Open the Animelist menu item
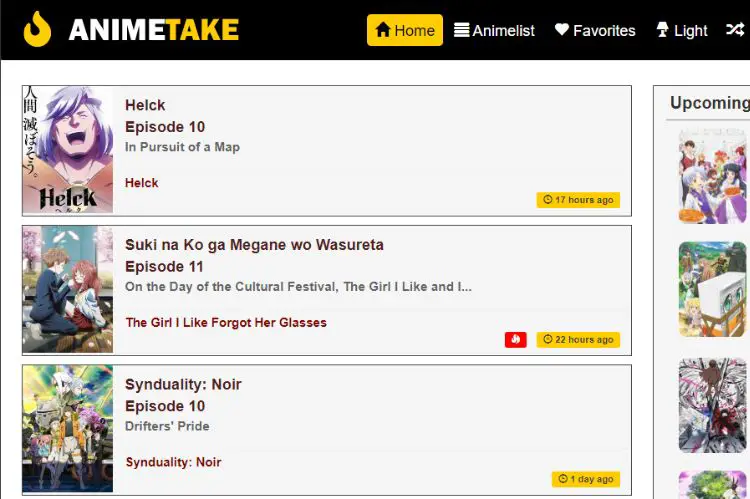The image size is (750, 499). point(494,30)
